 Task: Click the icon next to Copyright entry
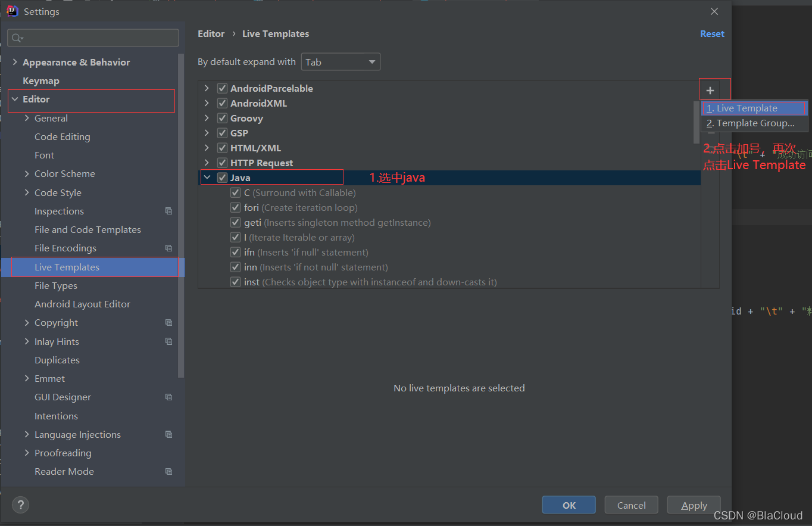point(168,322)
